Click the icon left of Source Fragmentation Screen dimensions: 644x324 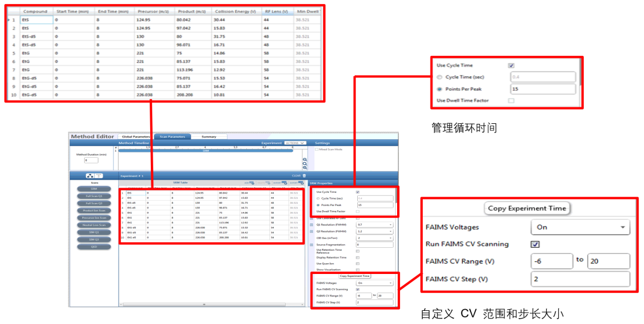311,245
